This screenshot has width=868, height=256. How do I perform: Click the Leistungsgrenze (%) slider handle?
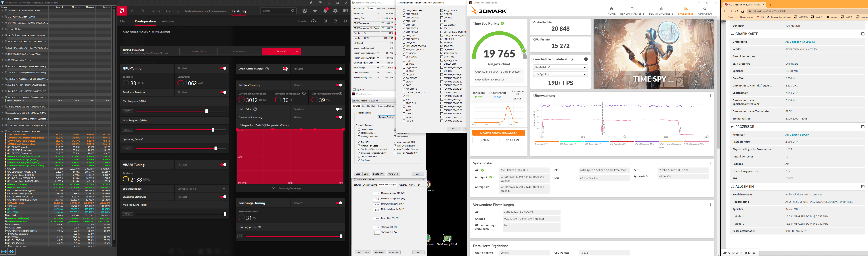pyautogui.click(x=341, y=236)
